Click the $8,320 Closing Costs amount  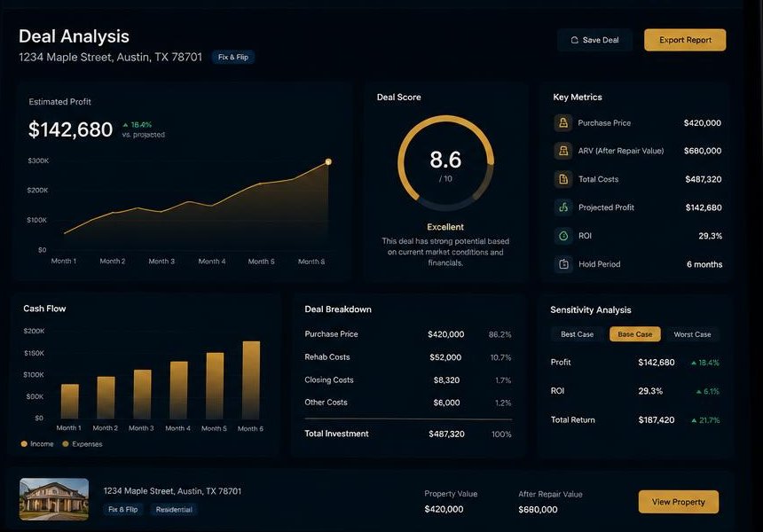pos(446,380)
